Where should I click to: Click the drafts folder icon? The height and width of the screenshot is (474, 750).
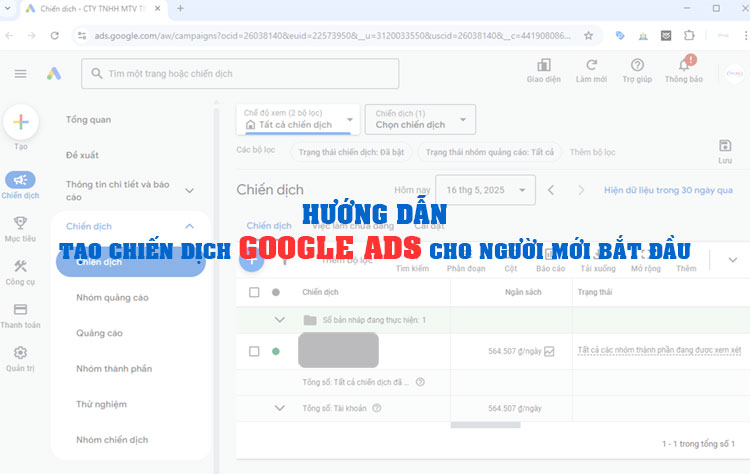(x=310, y=320)
